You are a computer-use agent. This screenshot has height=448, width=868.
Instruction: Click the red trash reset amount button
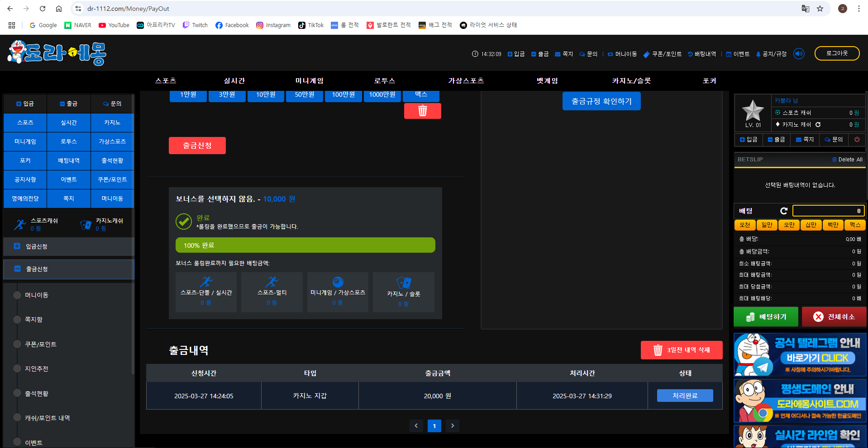422,111
